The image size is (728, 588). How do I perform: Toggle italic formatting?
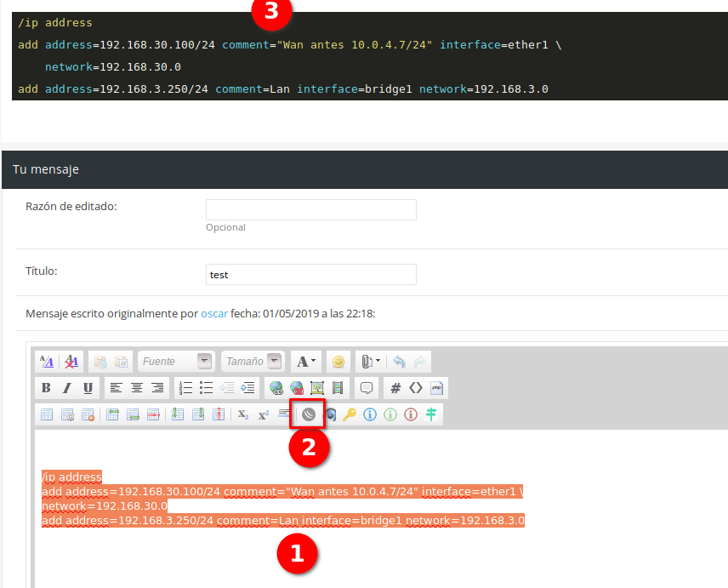tap(67, 388)
